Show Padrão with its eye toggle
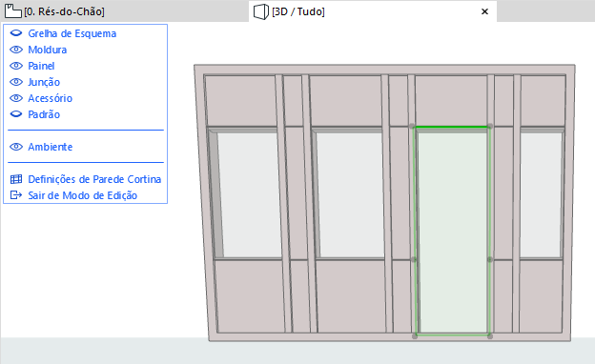 pos(16,114)
